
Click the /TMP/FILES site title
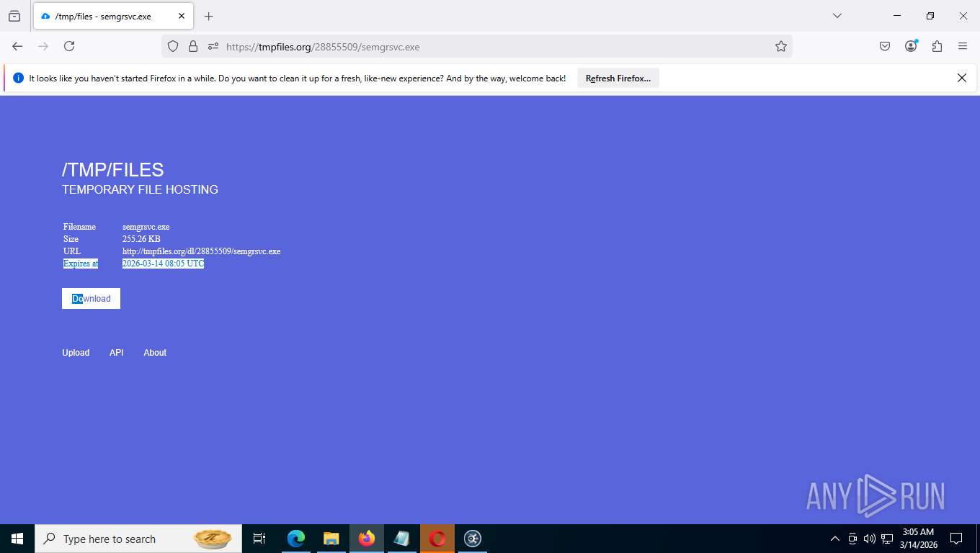(x=113, y=170)
